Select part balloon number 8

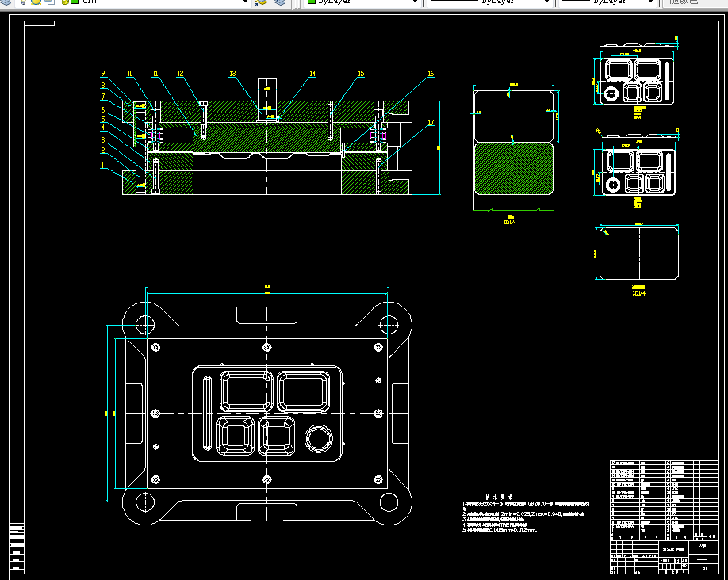(x=102, y=85)
